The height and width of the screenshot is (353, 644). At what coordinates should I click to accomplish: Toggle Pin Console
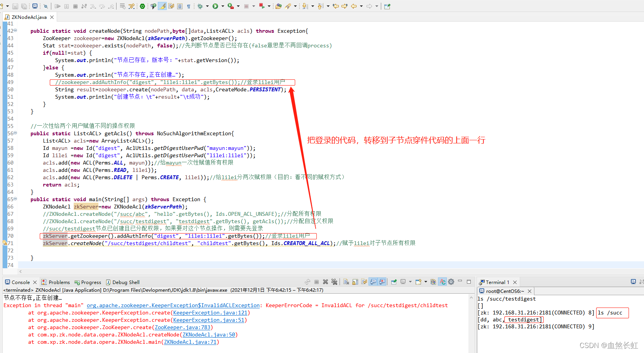click(394, 282)
